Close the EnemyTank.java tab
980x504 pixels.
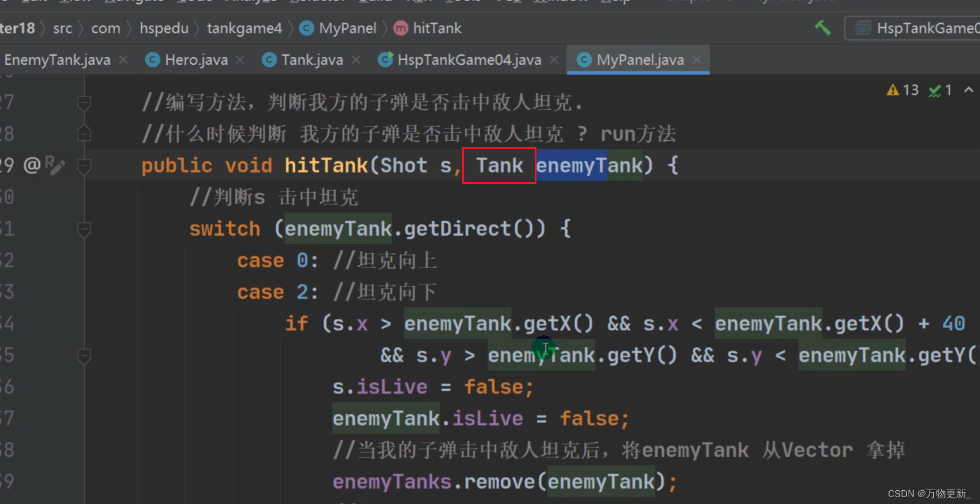[x=123, y=60]
